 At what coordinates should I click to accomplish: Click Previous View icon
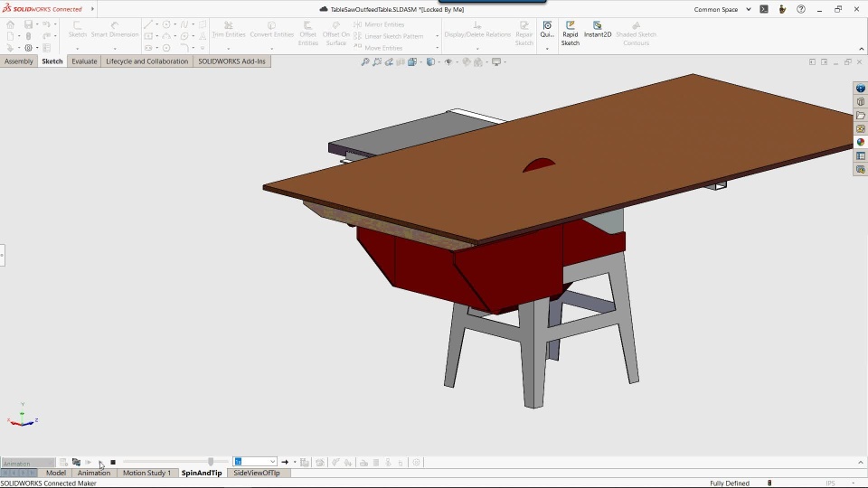pyautogui.click(x=389, y=62)
